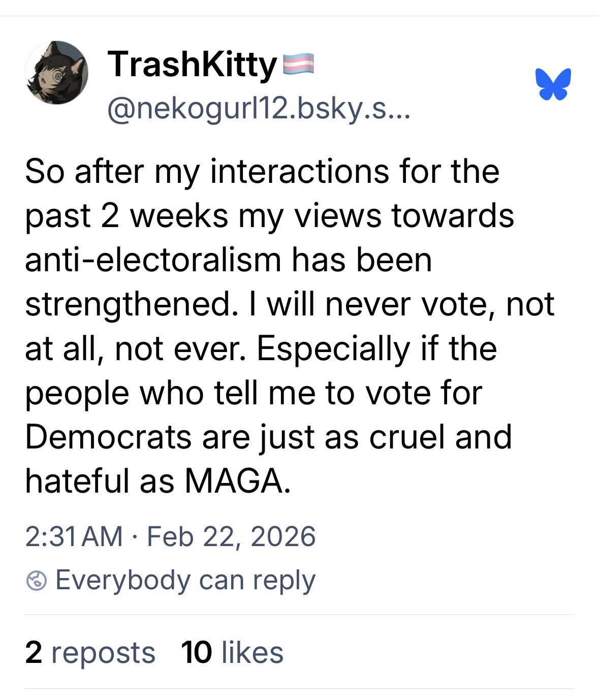
Task: Open the Everybody can reply setting
Action: 185,581
